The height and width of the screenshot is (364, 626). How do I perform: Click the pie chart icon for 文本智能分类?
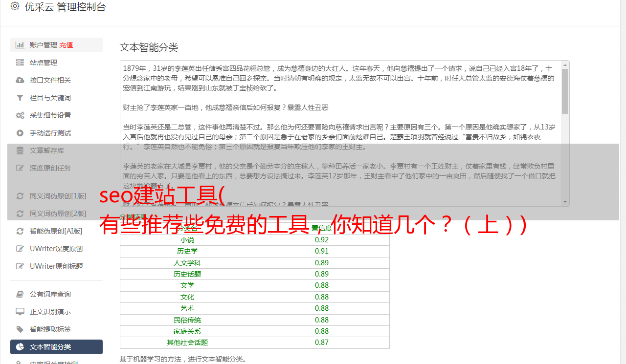(20, 347)
